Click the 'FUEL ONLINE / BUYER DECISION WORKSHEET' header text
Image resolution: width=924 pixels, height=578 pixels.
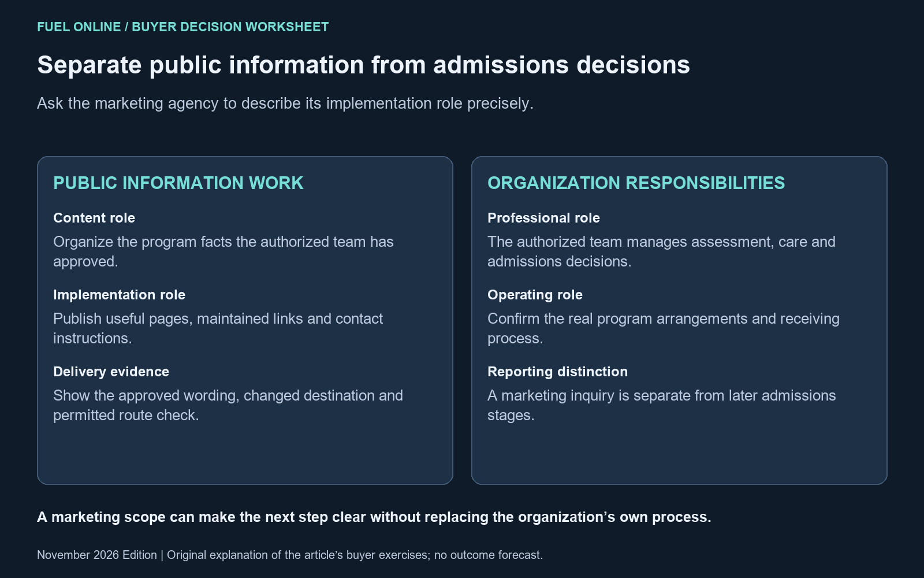(x=182, y=27)
